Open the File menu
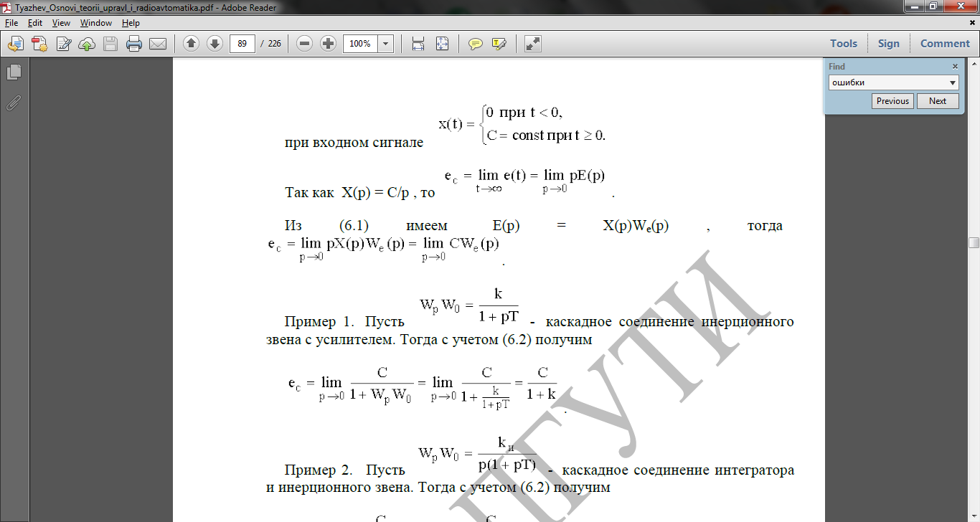Screen dimensions: 980x522 (11, 23)
